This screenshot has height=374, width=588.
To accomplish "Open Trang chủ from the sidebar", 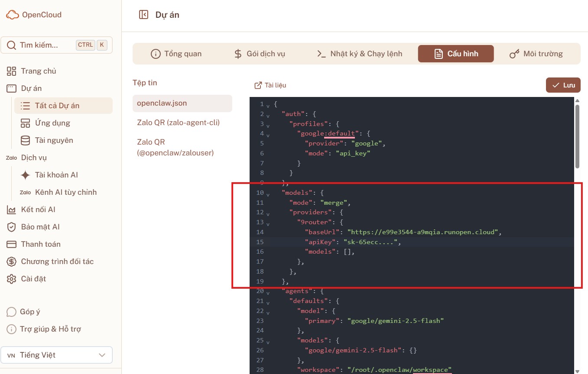I will click(x=39, y=71).
